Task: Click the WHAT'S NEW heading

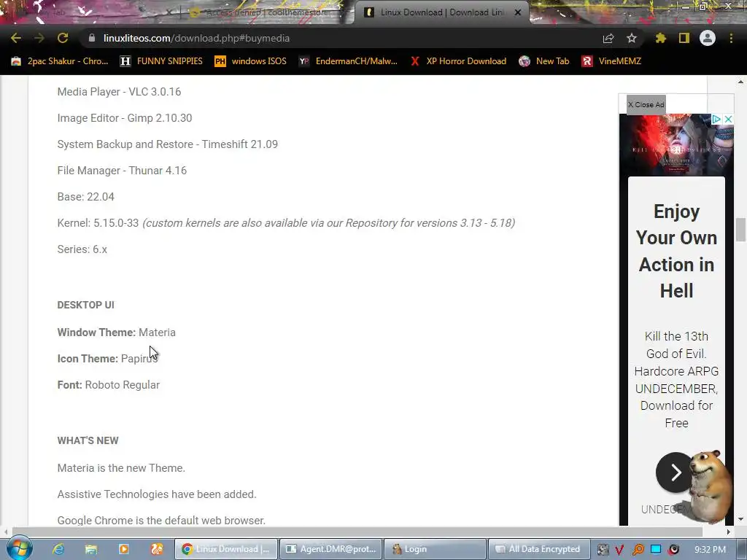Action: (x=88, y=440)
